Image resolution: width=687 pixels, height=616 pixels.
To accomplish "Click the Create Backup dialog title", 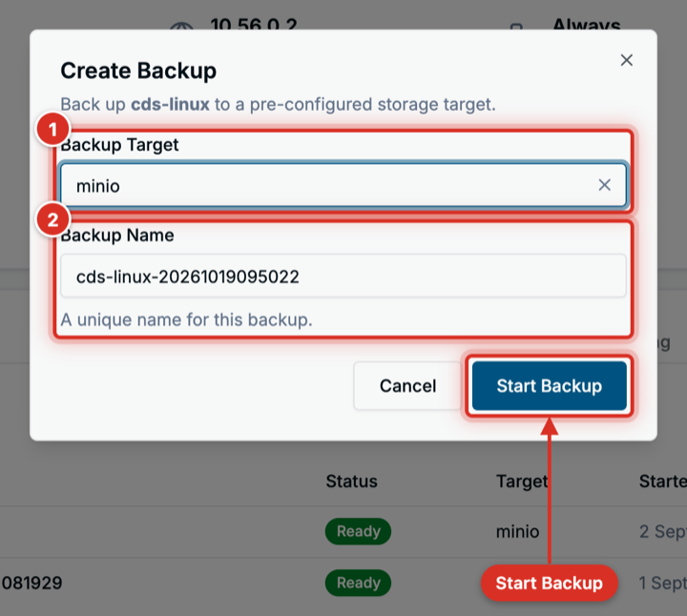I will point(138,71).
